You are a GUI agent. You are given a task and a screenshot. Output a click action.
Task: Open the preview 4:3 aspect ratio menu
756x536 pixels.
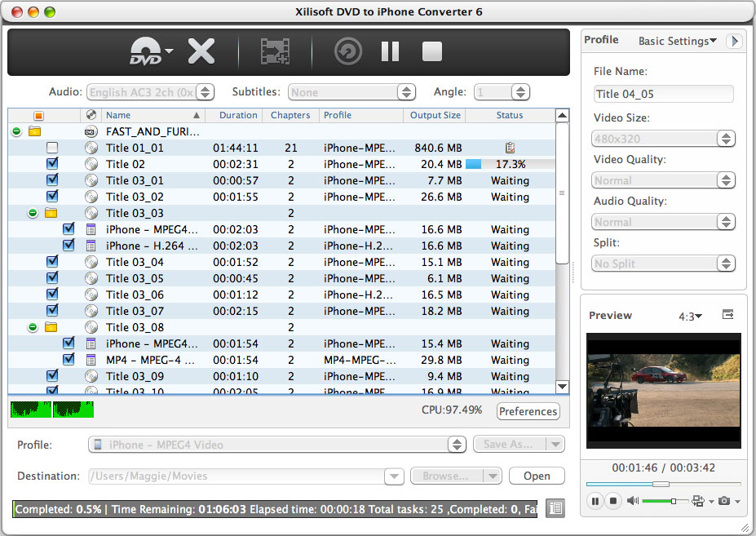point(690,317)
